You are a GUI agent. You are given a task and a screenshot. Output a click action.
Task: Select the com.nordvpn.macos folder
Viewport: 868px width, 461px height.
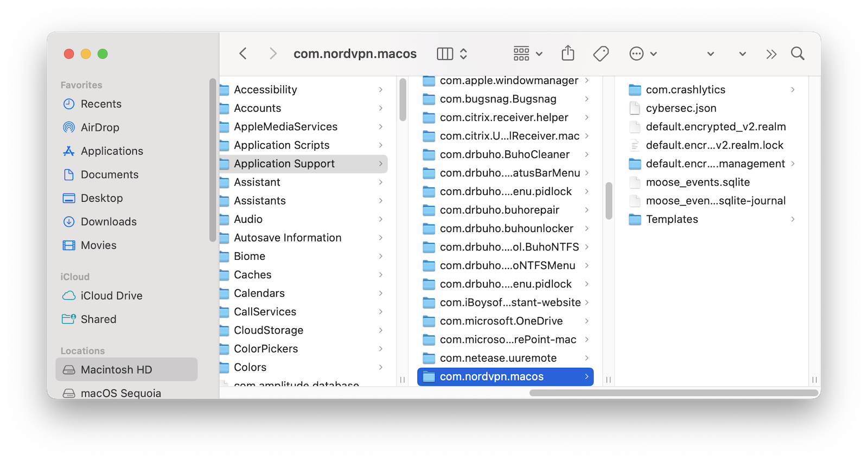tap(506, 377)
